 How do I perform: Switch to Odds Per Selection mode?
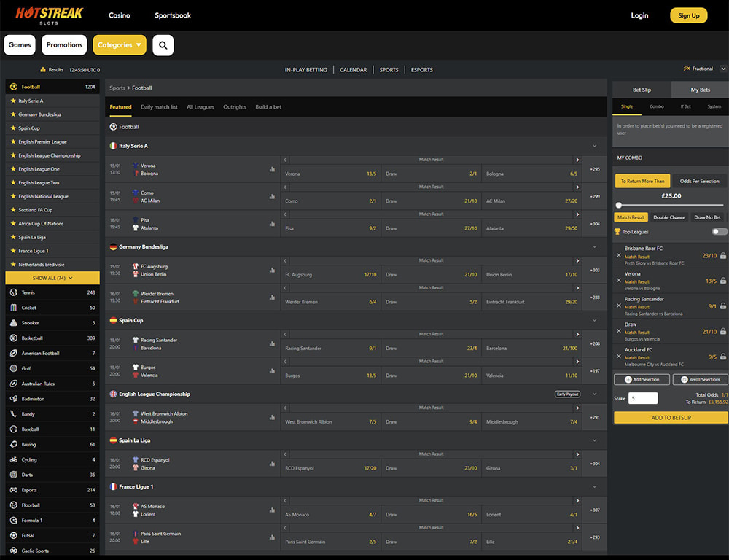click(699, 181)
